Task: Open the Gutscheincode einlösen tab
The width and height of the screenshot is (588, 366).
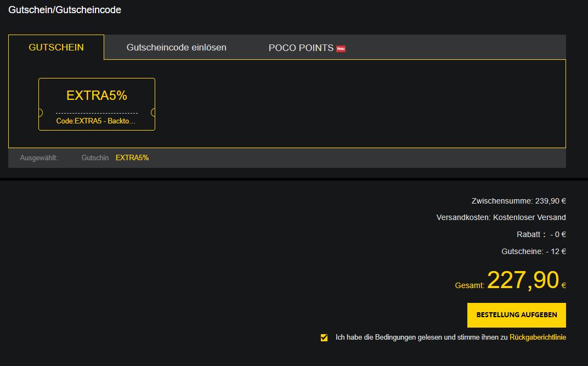Action: tap(176, 47)
